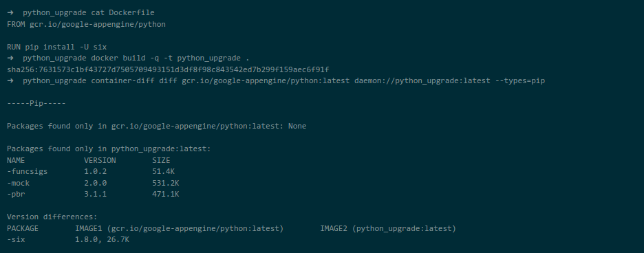This screenshot has height=253, width=644.
Task: Click mock version '2.0.0'
Action: tap(95, 183)
